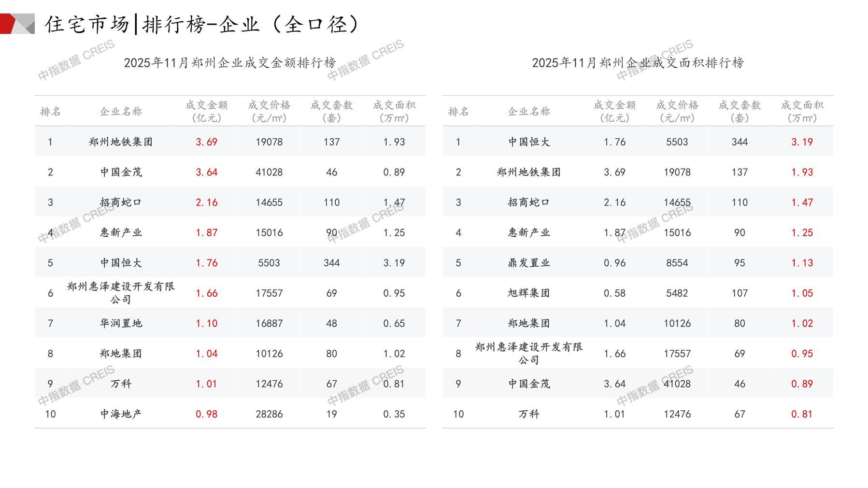Click the slide title 住宅市场|排行榜-企业
This screenshot has height=488, width=868.
tap(203, 24)
